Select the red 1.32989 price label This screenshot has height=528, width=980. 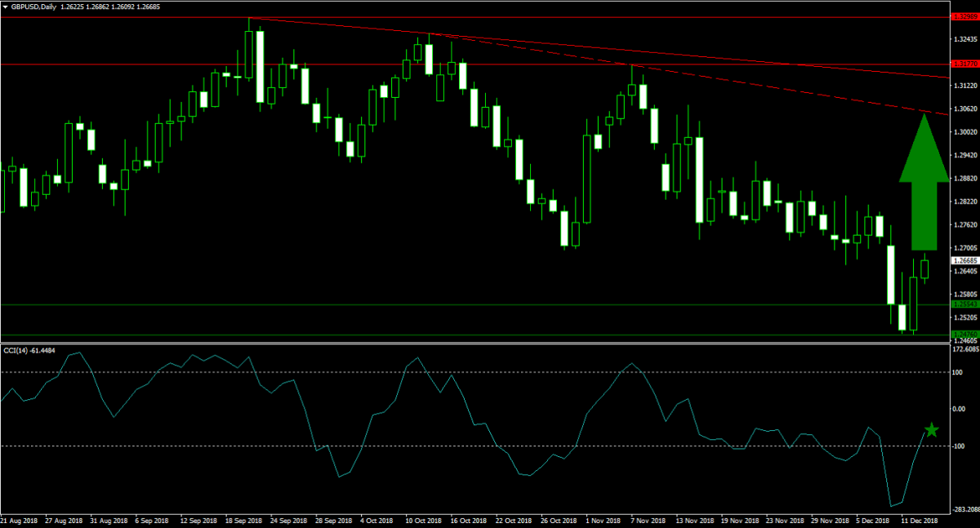coord(964,16)
